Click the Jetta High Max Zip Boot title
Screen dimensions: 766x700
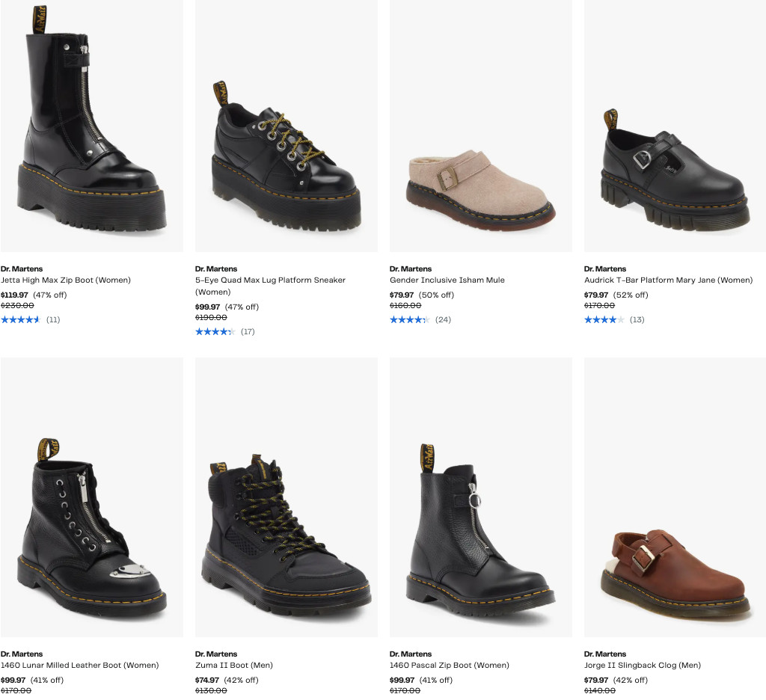click(x=66, y=280)
